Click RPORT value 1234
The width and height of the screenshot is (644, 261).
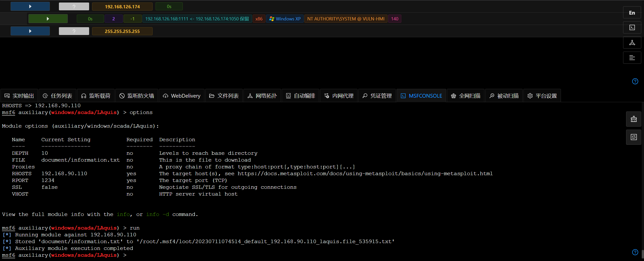pyautogui.click(x=48, y=180)
